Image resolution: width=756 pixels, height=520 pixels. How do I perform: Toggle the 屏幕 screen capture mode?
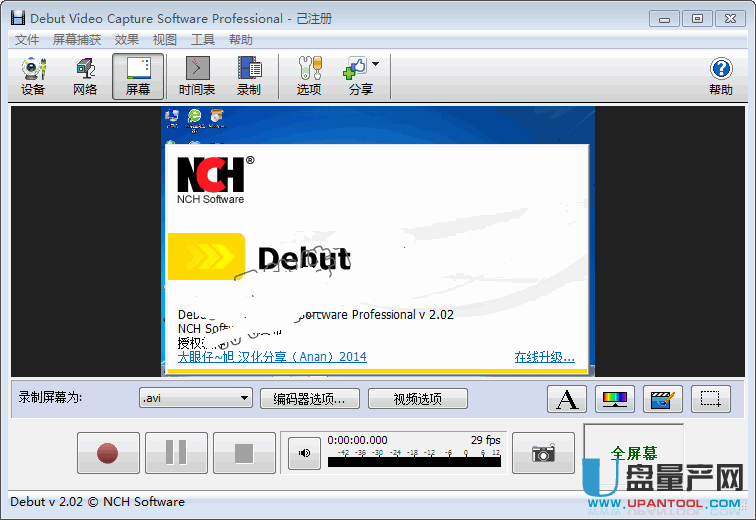click(x=138, y=76)
